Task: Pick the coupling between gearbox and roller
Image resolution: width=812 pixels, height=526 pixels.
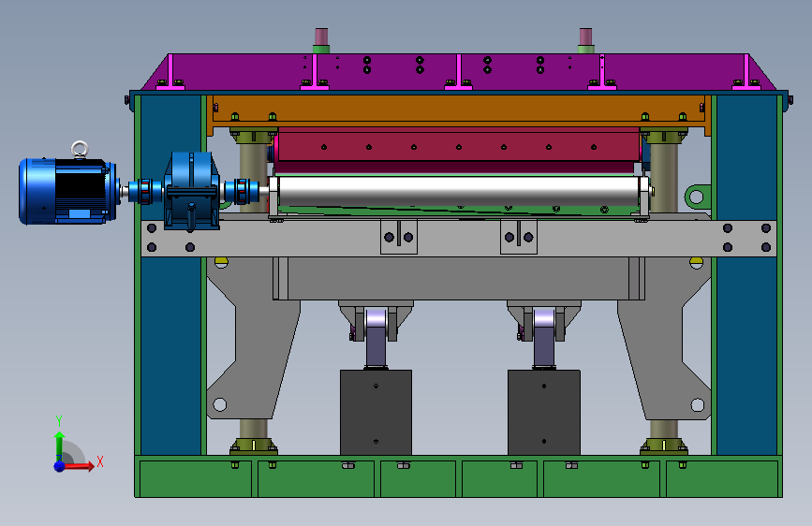Action: 242,191
